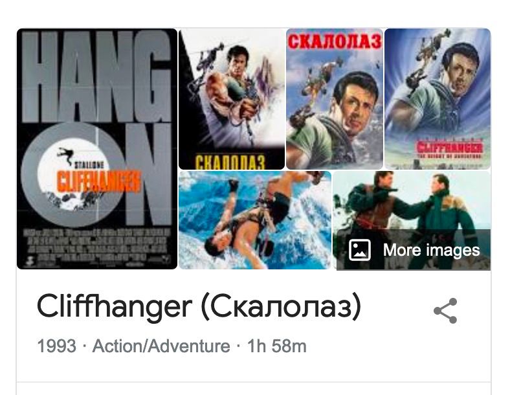View the blue Cliffhanger height of adventure poster
This screenshot has height=395, width=532.
[x=438, y=99]
